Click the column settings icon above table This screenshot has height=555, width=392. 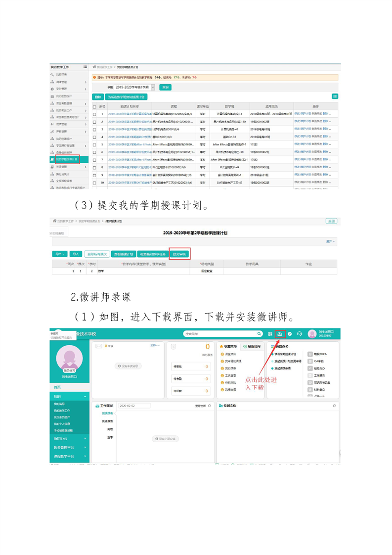[335, 96]
